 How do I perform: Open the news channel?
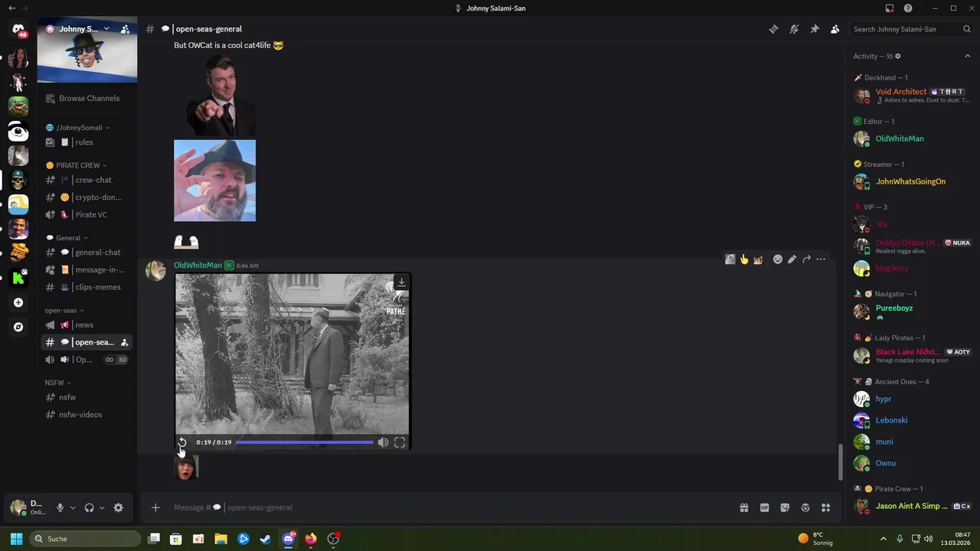click(87, 325)
